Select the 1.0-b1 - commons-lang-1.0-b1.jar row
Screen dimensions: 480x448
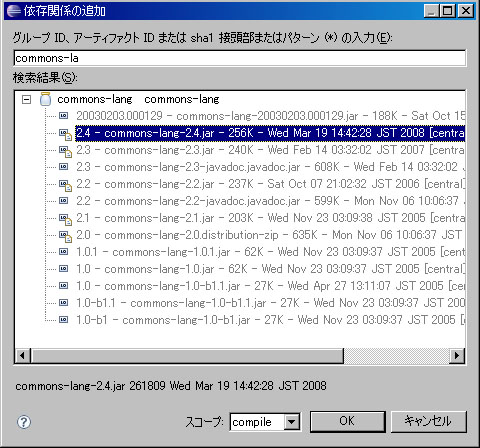[270, 320]
